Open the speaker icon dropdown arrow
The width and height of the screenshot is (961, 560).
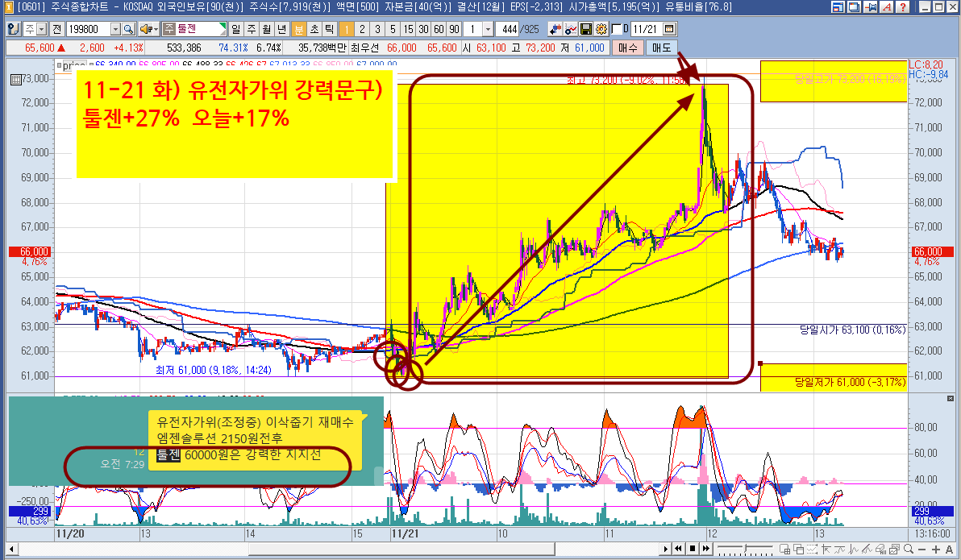156,29
